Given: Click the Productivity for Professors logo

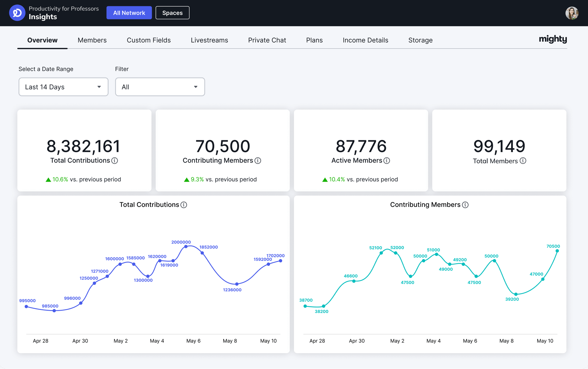Looking at the screenshot, I should (x=17, y=13).
